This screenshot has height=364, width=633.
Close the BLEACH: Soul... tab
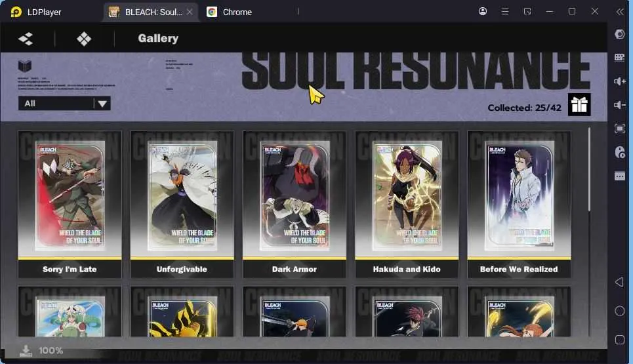click(190, 12)
